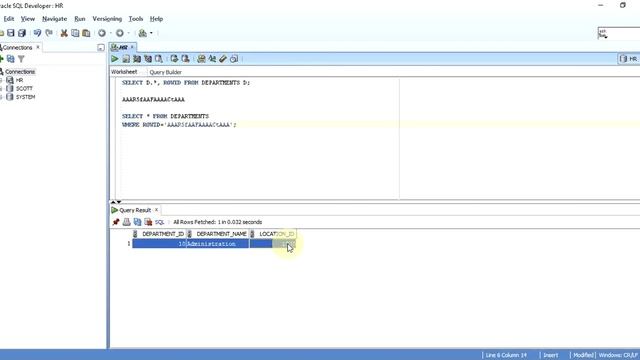Click the WHERE ROWID line in editor

pos(179,125)
